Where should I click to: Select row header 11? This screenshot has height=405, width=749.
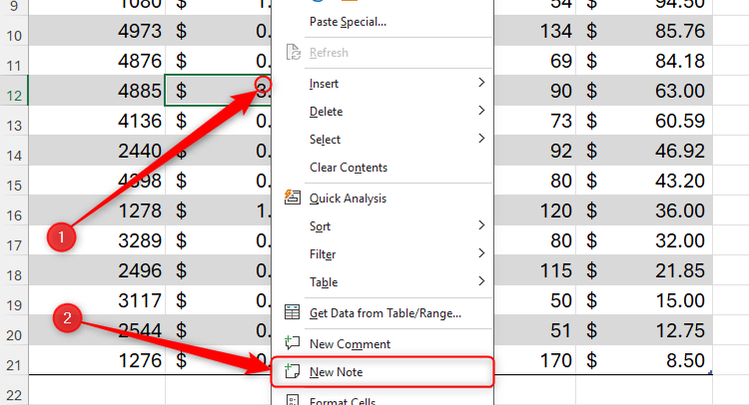[14, 61]
